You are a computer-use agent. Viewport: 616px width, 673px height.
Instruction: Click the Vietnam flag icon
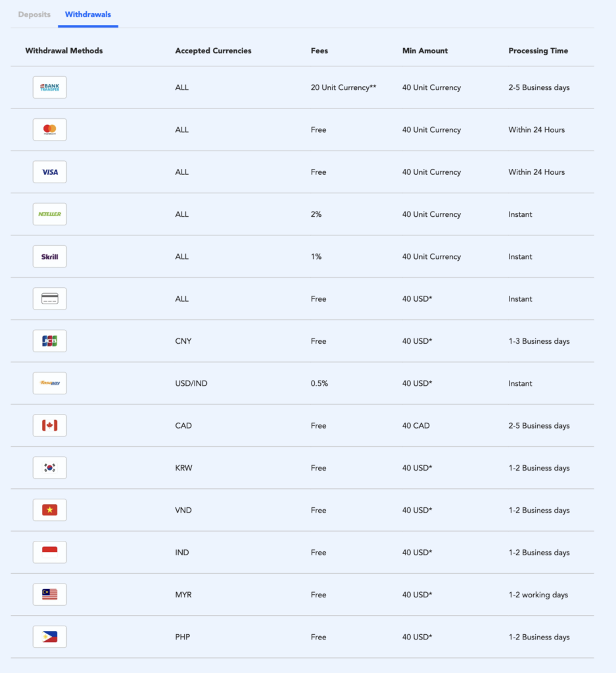point(50,510)
